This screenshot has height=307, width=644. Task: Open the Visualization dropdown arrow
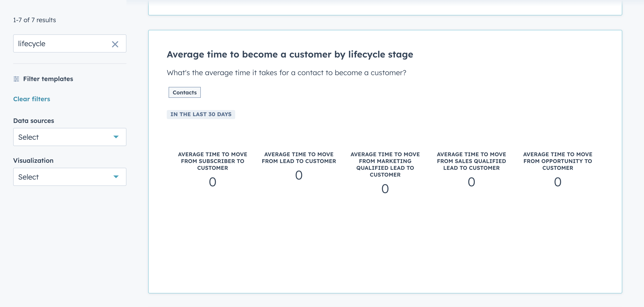click(116, 177)
